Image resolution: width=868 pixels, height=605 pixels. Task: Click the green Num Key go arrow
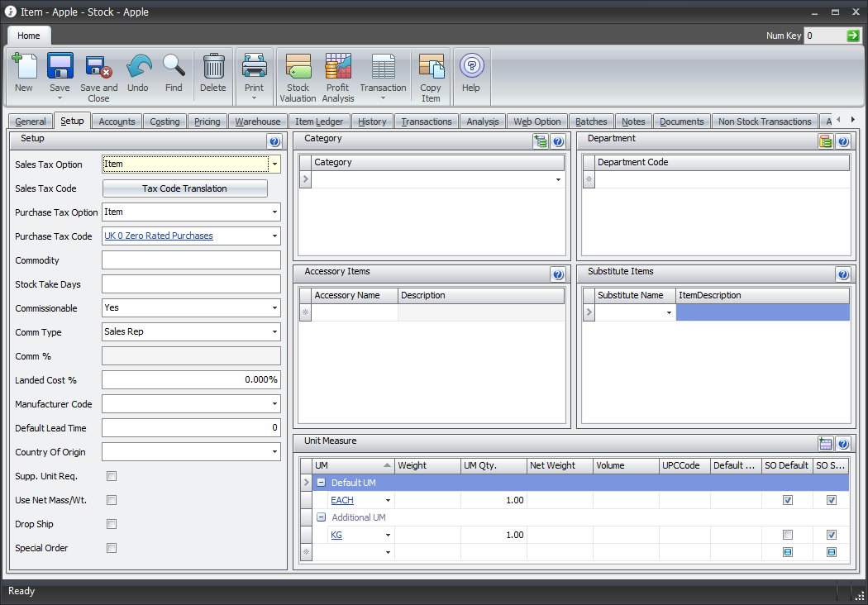[x=853, y=36]
